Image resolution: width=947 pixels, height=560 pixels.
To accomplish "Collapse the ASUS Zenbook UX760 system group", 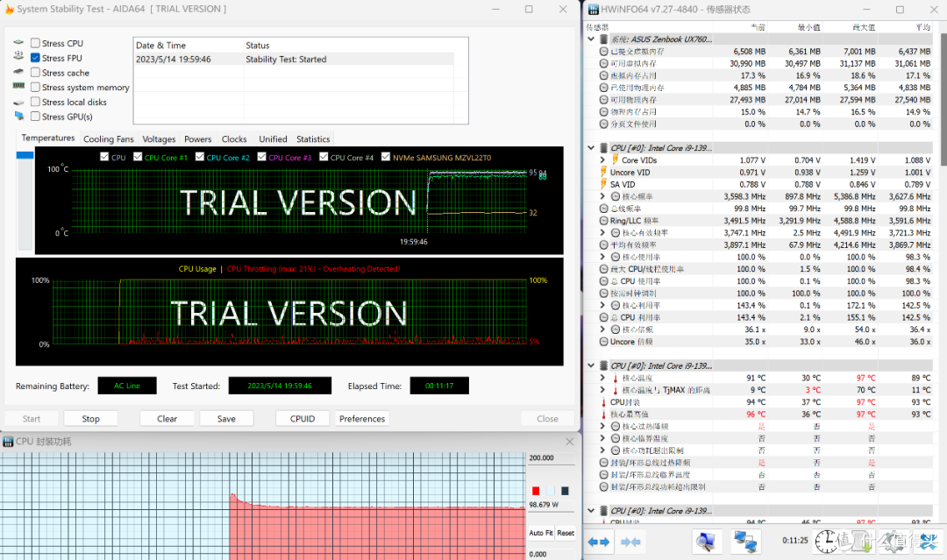I will (591, 39).
